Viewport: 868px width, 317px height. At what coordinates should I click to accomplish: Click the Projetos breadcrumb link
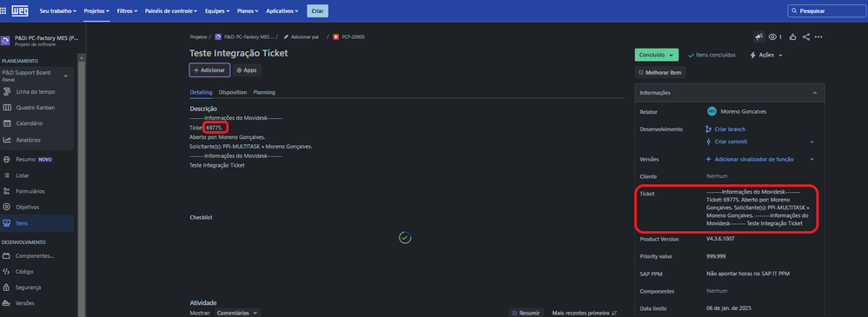(x=198, y=37)
